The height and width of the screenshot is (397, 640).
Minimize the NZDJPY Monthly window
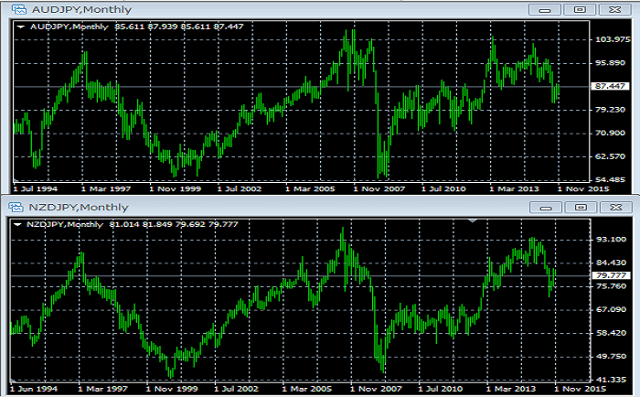(546, 207)
